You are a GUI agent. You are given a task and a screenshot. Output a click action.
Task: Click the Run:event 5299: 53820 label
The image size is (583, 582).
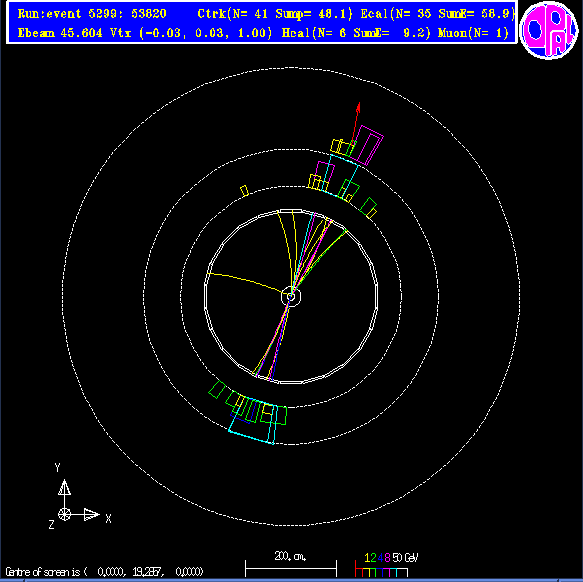(x=92, y=14)
